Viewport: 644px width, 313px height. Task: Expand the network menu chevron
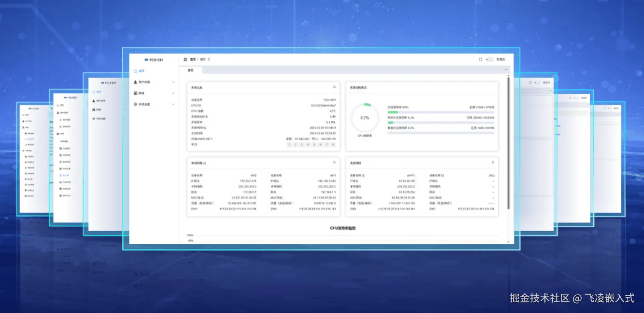point(173,93)
